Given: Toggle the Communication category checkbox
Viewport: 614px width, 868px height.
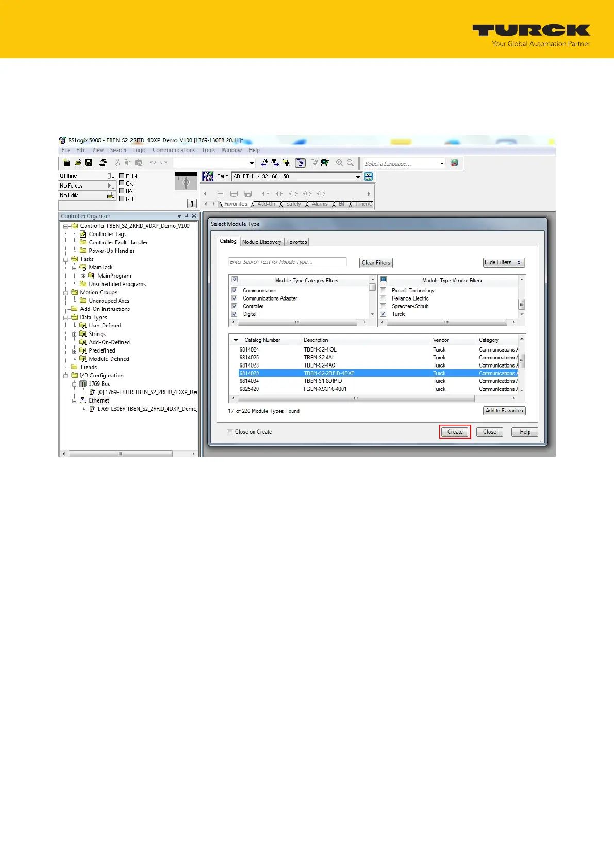Looking at the screenshot, I should [234, 290].
